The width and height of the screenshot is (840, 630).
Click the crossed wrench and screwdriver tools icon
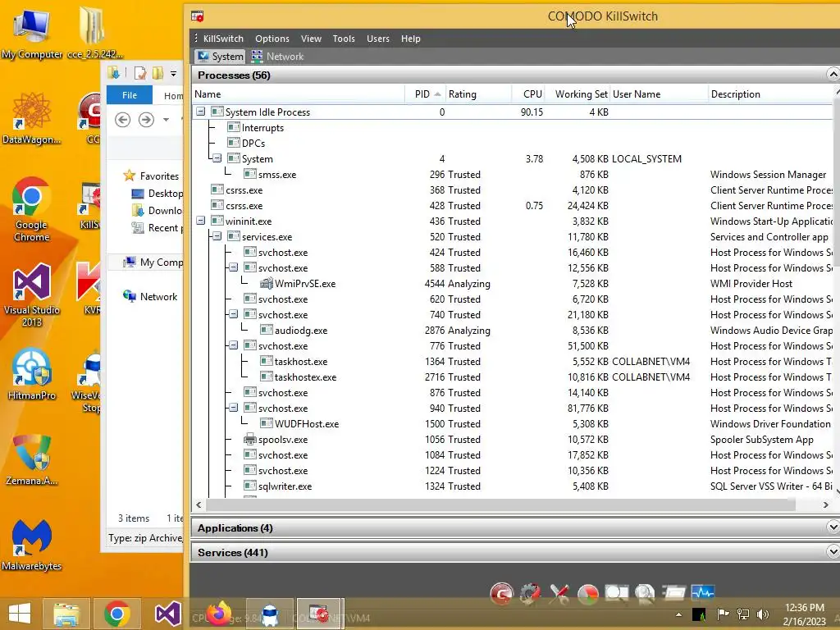click(x=559, y=594)
